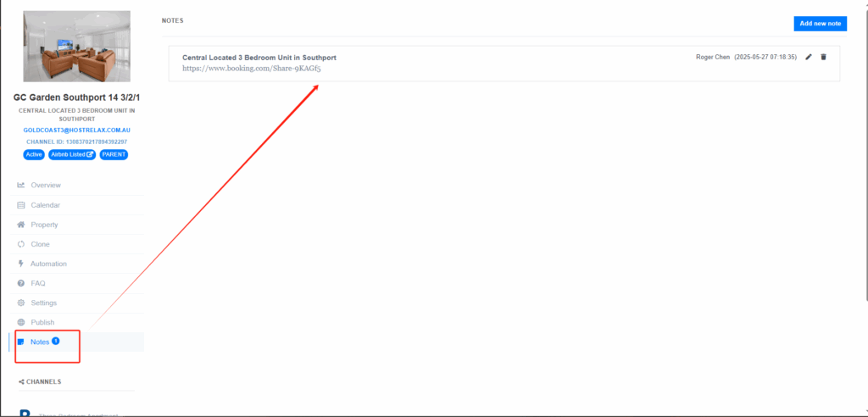Viewport: 868px width, 417px height.
Task: Click the Clone circular arrows icon
Action: [x=21, y=244]
